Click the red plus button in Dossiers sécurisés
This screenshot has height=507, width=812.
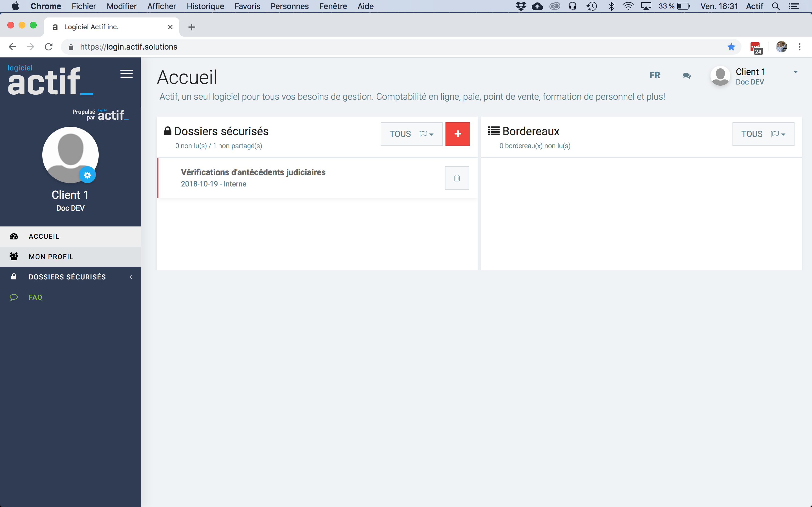[x=458, y=134]
